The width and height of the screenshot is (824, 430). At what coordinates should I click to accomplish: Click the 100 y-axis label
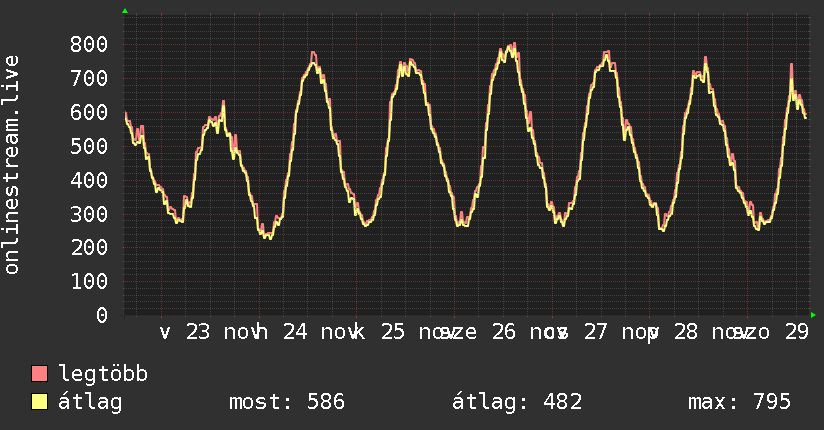pos(89,281)
